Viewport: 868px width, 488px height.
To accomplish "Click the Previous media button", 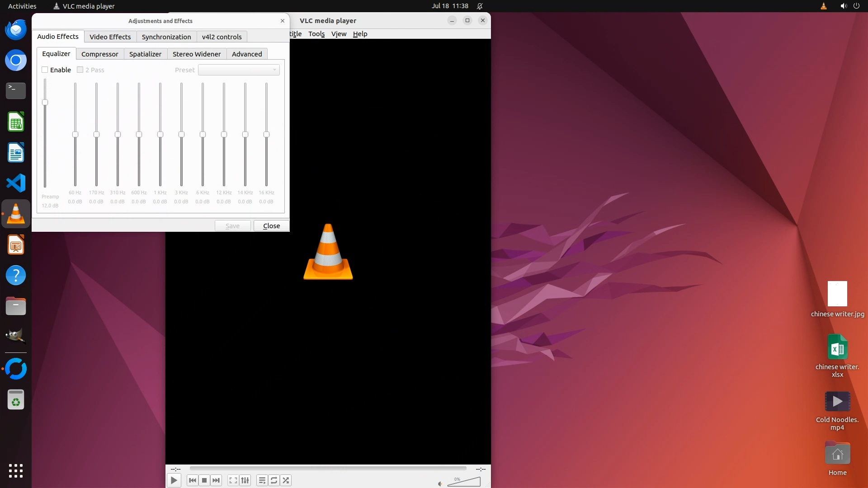I will click(193, 480).
